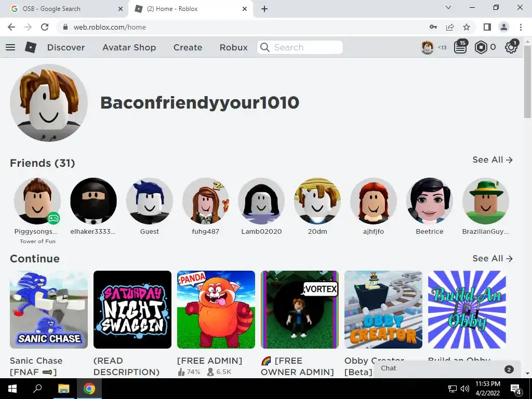
Task: Focus the Roblox Search field
Action: point(300,47)
